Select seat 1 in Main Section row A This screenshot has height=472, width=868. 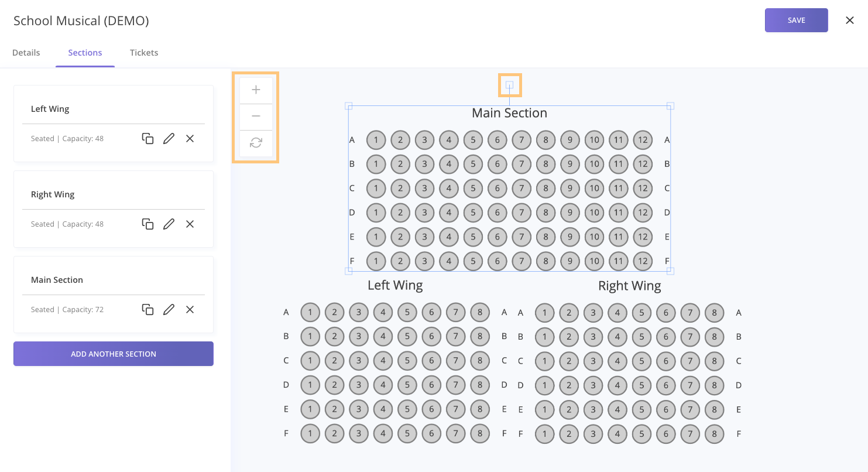pos(376,139)
